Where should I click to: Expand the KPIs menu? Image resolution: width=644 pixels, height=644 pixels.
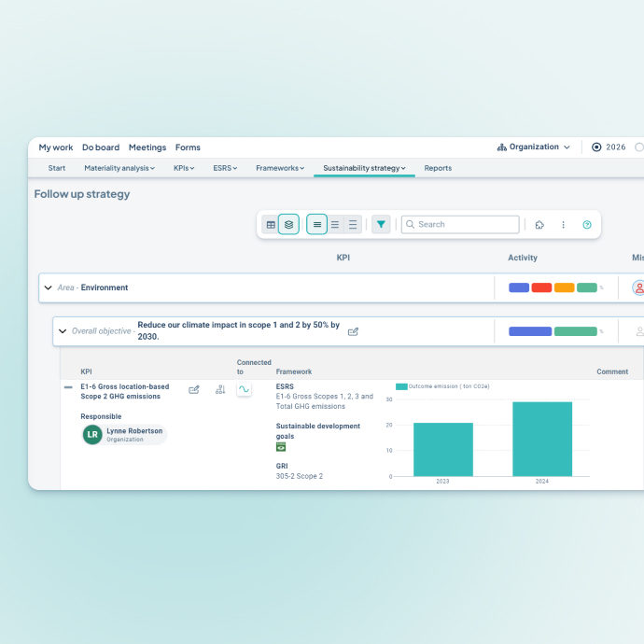[x=184, y=168]
